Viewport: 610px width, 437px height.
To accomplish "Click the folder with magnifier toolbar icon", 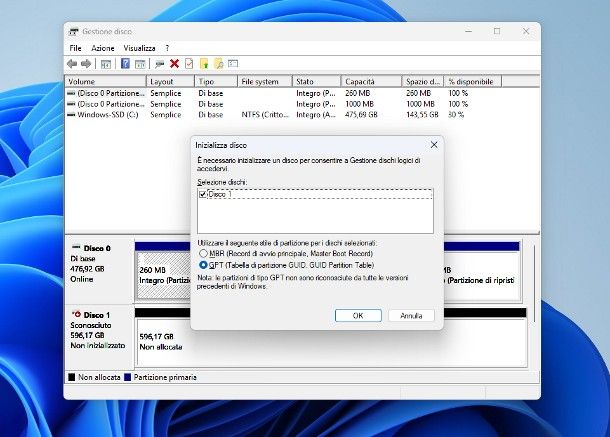I will pos(218,63).
